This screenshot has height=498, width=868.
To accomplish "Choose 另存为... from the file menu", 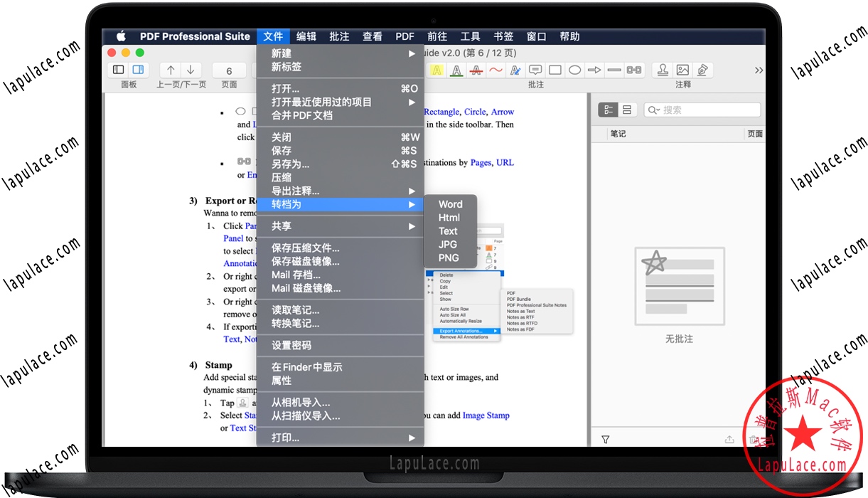I will [x=340, y=164].
